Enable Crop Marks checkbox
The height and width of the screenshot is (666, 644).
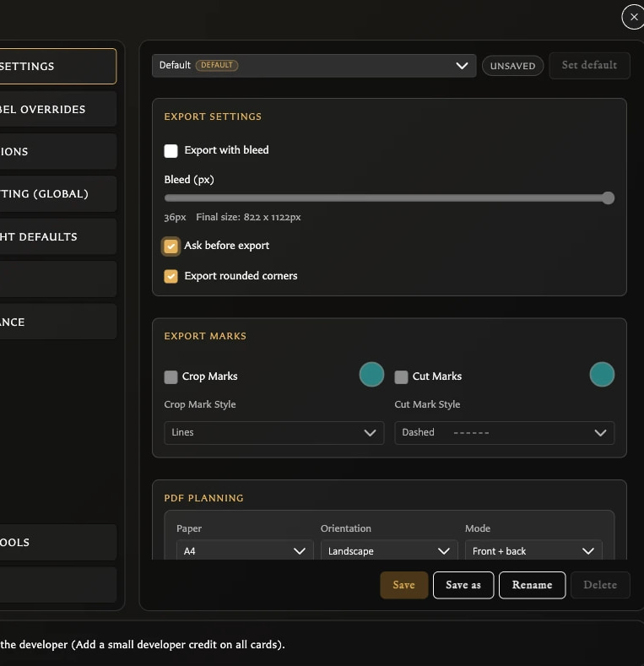tap(170, 376)
